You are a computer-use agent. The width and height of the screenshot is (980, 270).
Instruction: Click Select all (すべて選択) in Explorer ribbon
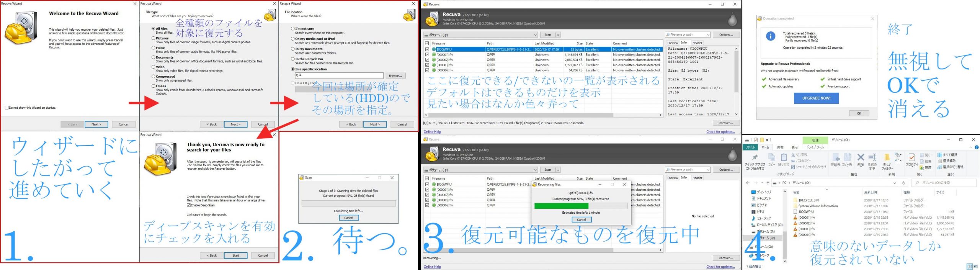947,155
